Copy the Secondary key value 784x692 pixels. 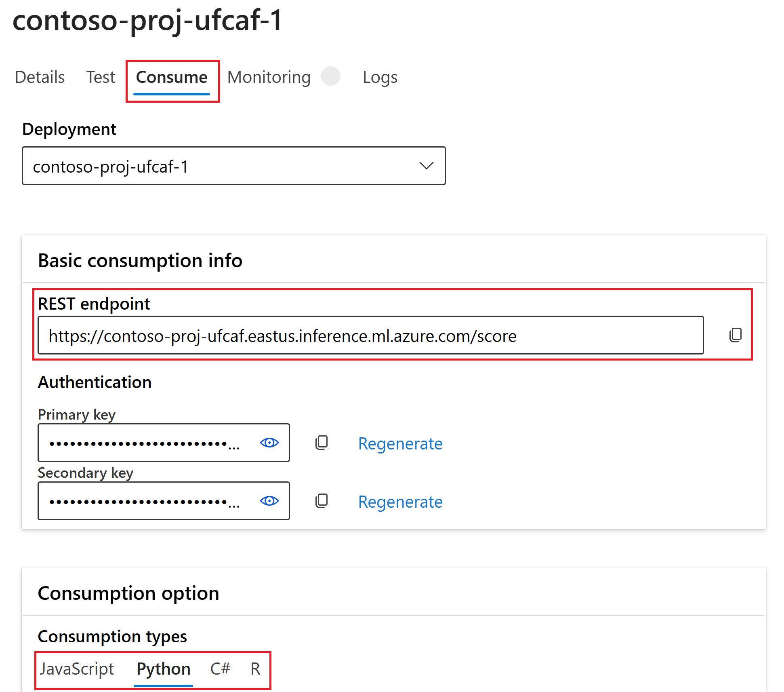(322, 501)
